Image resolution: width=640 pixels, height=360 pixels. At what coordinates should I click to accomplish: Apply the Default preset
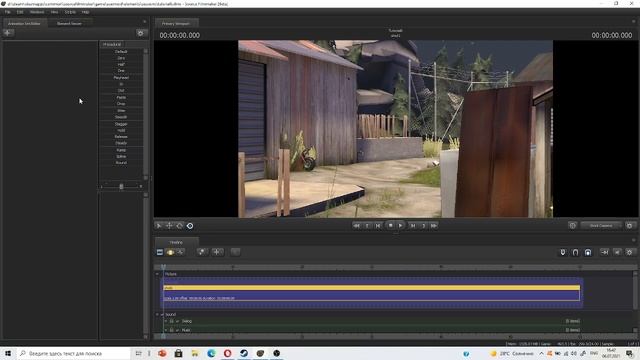click(121, 52)
